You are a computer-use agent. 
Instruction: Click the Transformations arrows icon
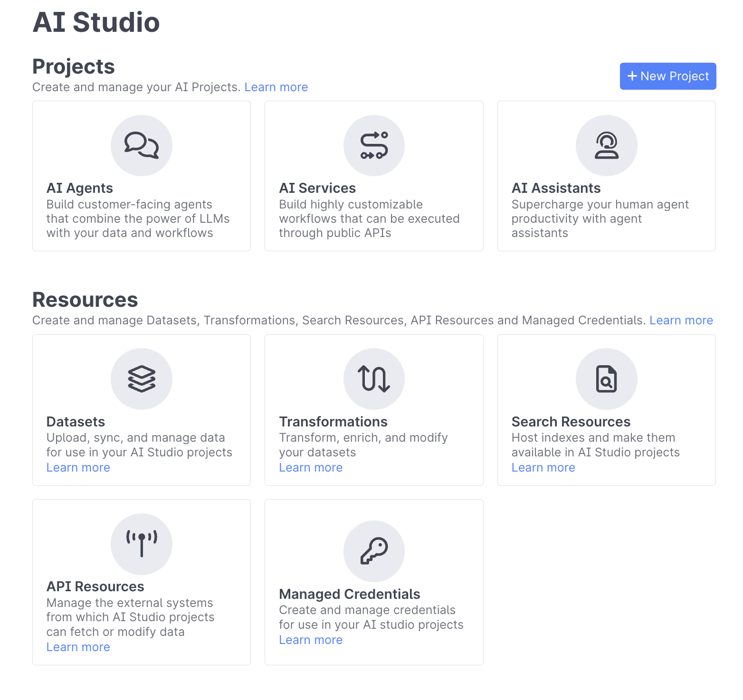coord(374,379)
